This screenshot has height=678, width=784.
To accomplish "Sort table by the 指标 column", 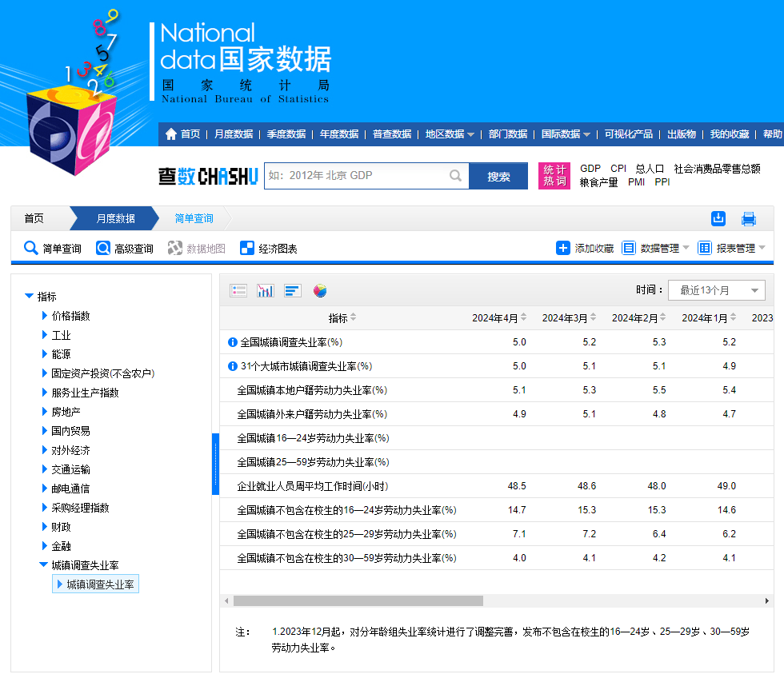I will (353, 318).
